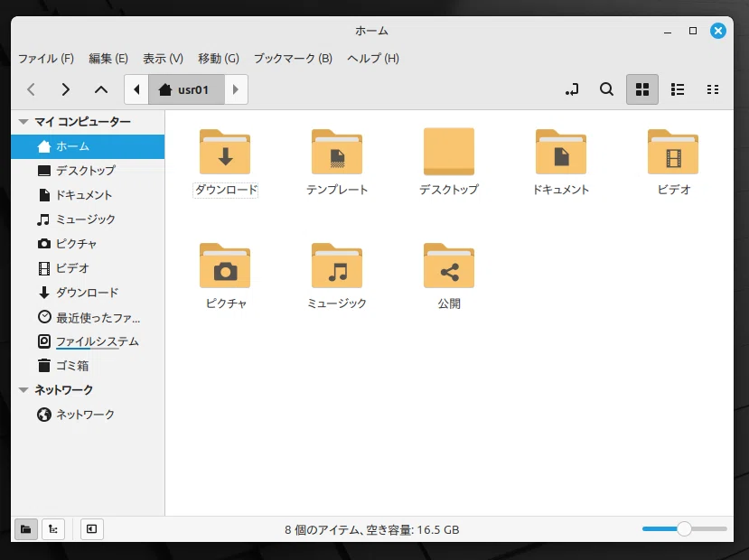Hide the sidebar with the status bar button

click(x=92, y=529)
